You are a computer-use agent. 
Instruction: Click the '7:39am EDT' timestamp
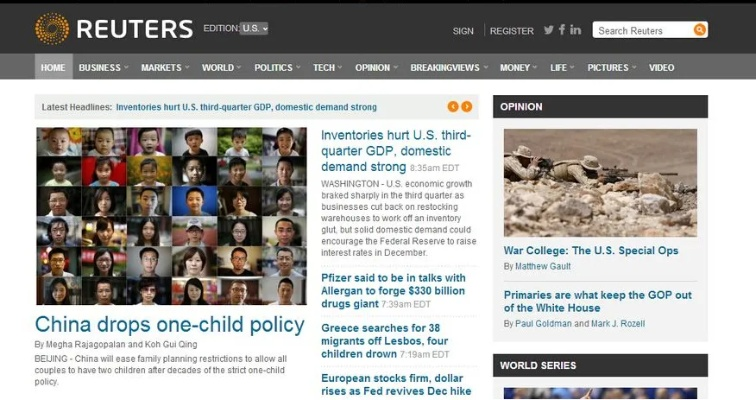coord(406,305)
